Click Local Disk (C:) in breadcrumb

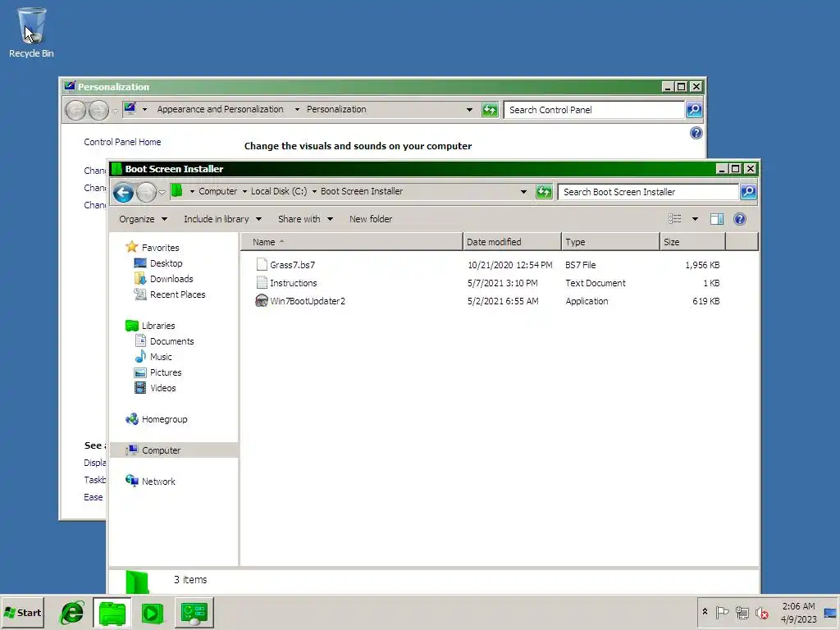[x=279, y=191]
